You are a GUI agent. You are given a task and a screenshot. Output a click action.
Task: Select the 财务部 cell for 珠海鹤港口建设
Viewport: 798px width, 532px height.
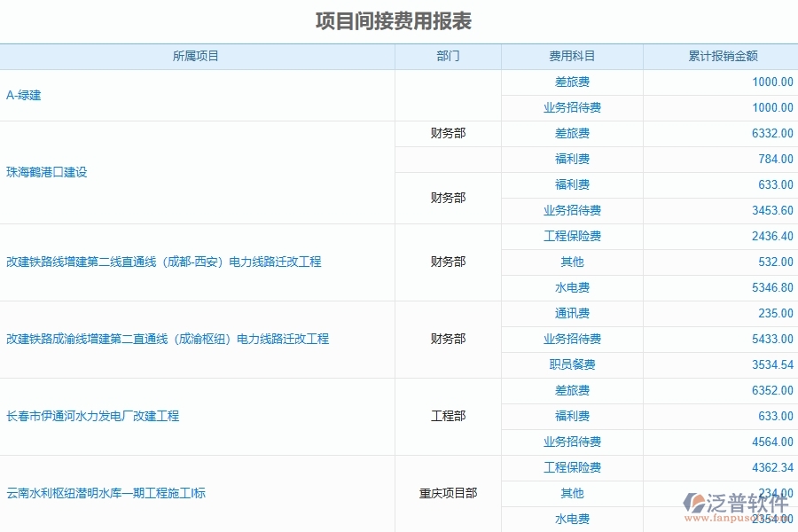click(448, 133)
